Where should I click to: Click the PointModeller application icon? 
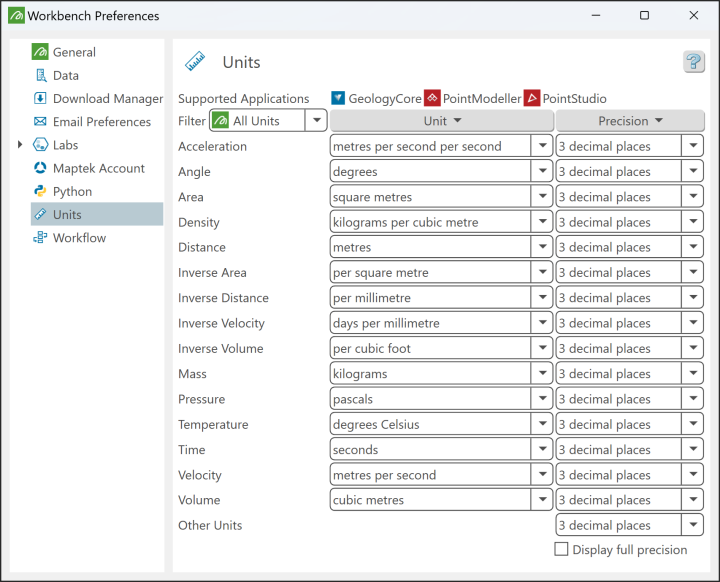(x=432, y=98)
